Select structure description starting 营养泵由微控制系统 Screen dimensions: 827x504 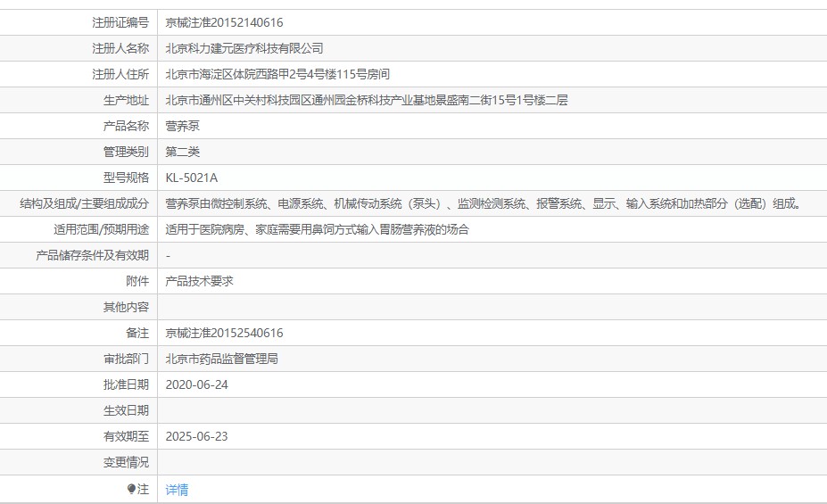coord(484,203)
